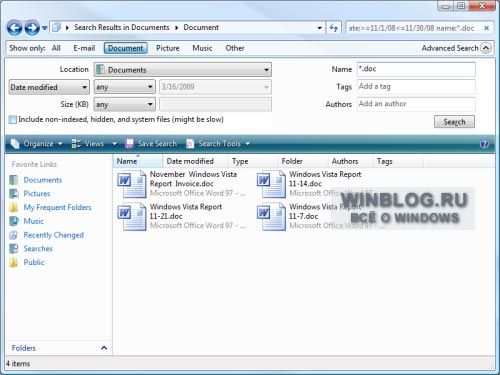Screen dimensions: 500x375
Task: Filter results to E-mail
Action: [84, 48]
